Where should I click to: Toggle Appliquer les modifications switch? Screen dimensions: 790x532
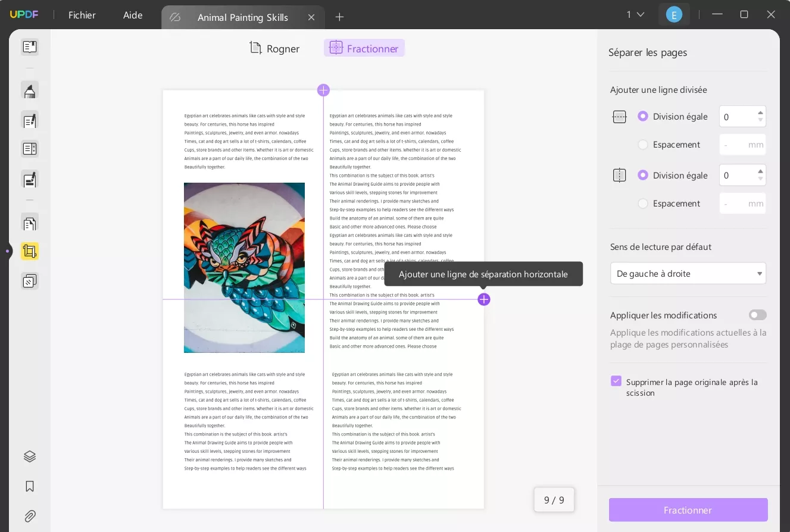click(x=758, y=315)
